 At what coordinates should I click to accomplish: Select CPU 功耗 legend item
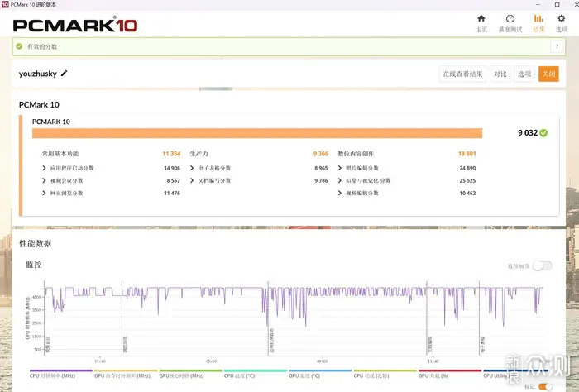[x=385, y=374]
